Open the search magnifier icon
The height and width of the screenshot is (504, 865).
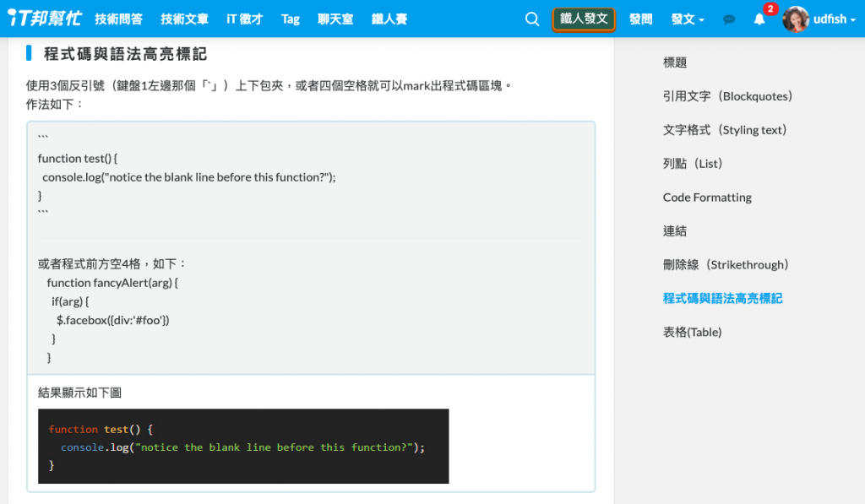pyautogui.click(x=532, y=19)
